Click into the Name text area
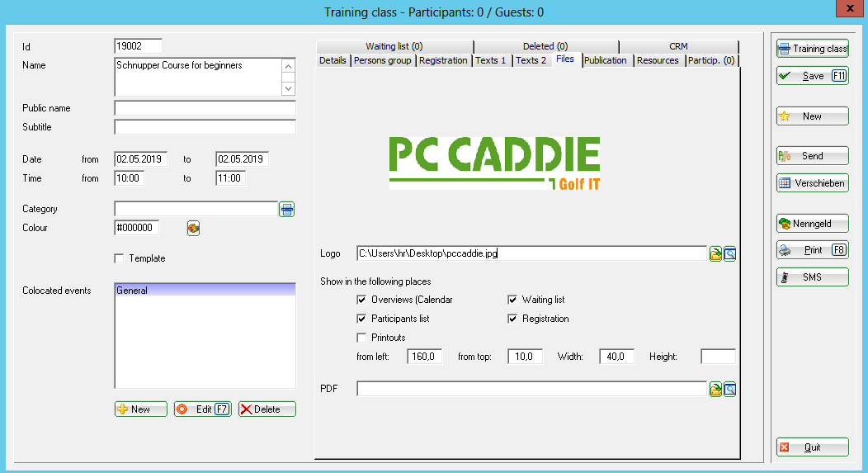Viewport: 868px width, 473px height. point(198,77)
